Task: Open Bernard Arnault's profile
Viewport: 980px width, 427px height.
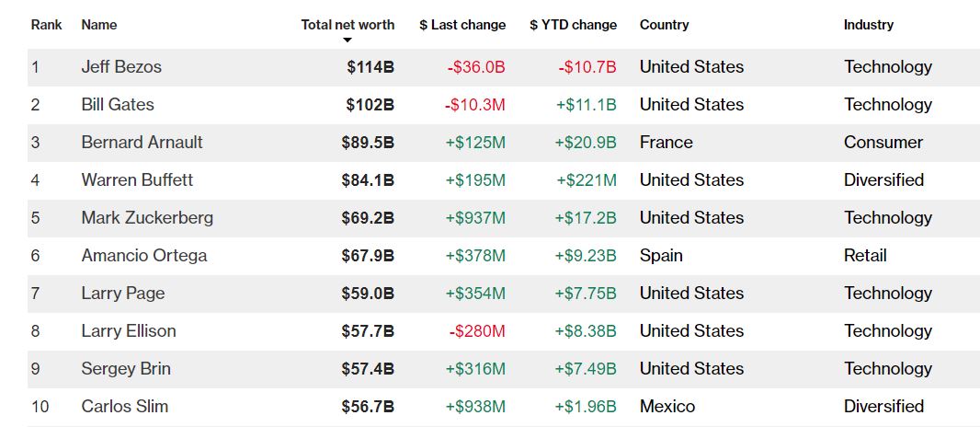Action: [142, 143]
